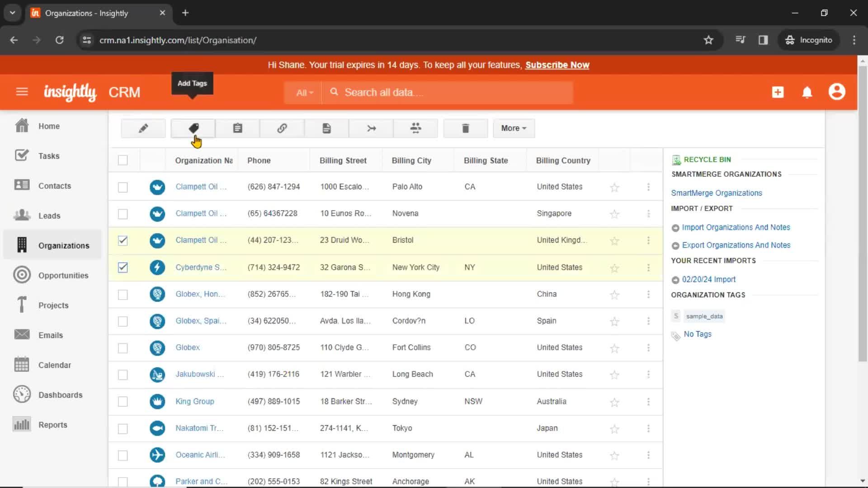Check the Novena Clampett Oil row
868x488 pixels.
click(123, 214)
